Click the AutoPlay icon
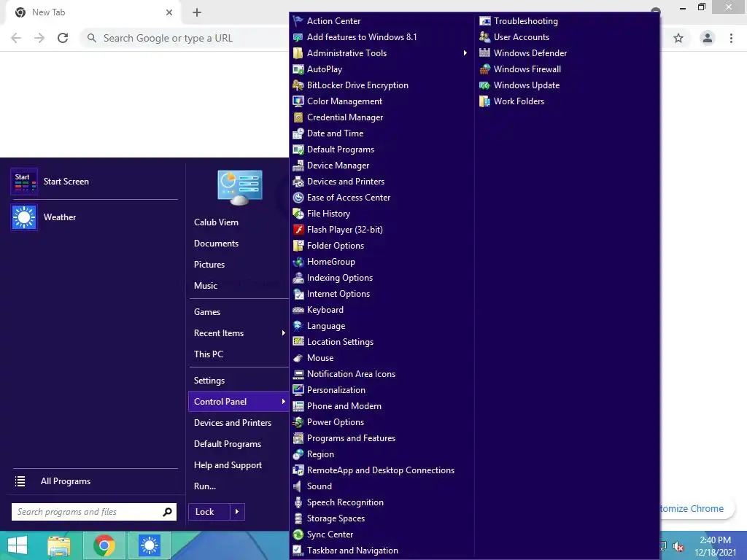Image resolution: width=747 pixels, height=560 pixels. click(x=298, y=69)
